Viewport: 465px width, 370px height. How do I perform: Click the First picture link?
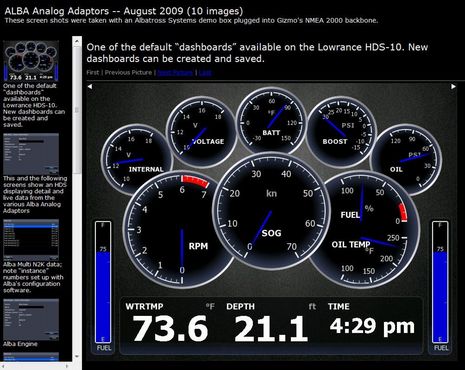click(93, 72)
